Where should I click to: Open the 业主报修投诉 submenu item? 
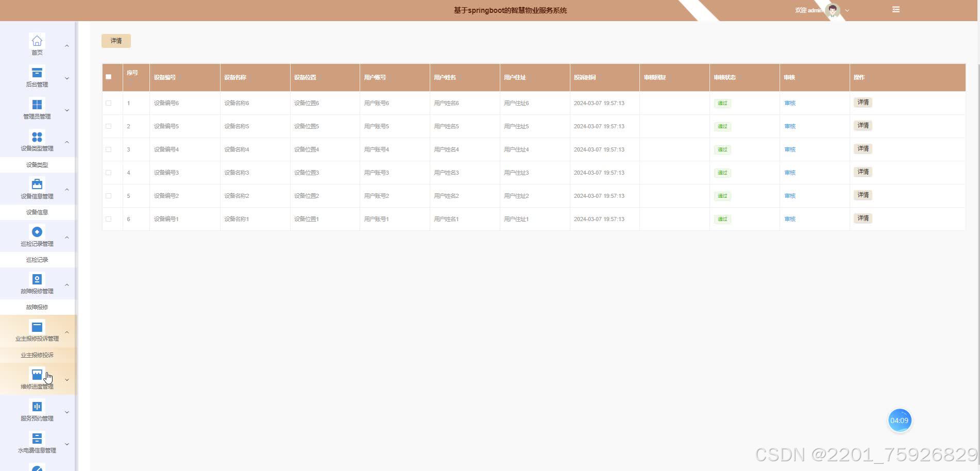click(x=37, y=355)
